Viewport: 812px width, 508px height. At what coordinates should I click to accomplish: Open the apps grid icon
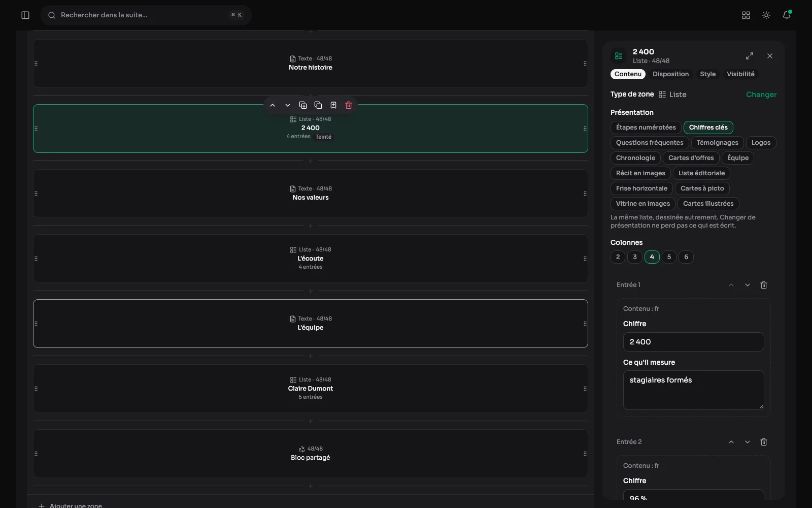click(x=746, y=15)
